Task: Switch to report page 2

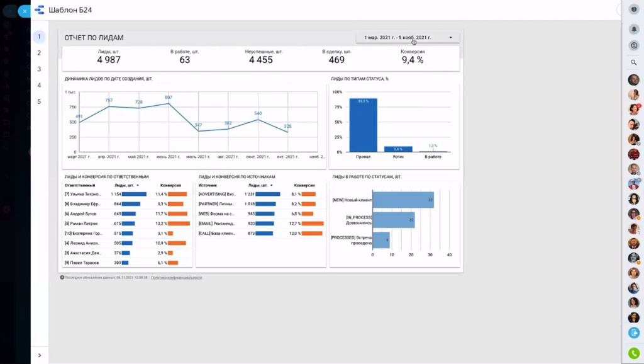Action: pos(39,53)
